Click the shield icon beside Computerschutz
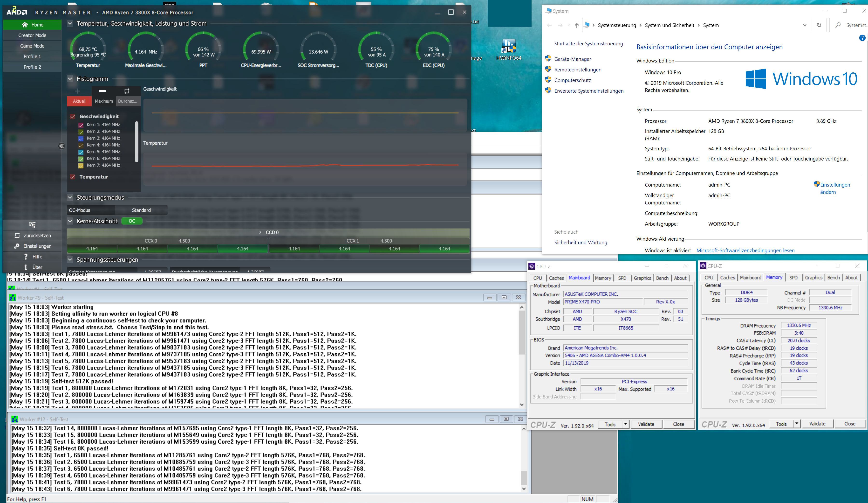 point(548,80)
